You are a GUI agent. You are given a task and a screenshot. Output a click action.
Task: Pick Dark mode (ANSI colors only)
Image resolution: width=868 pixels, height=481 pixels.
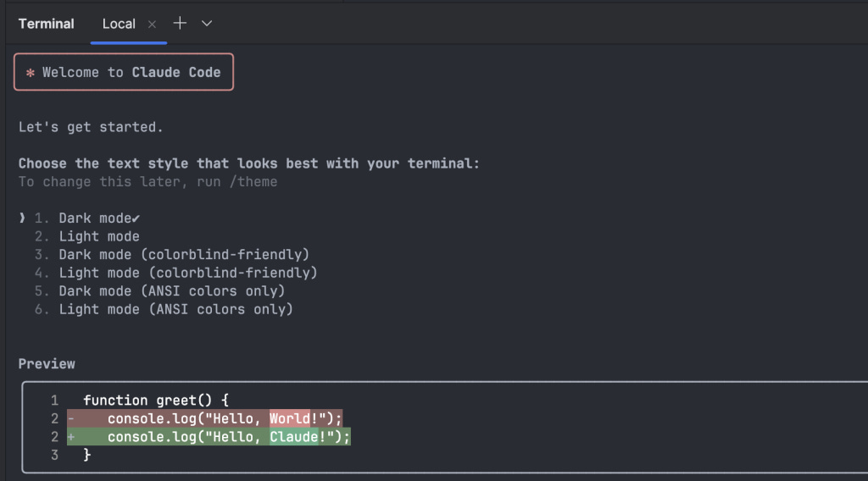pyautogui.click(x=159, y=291)
